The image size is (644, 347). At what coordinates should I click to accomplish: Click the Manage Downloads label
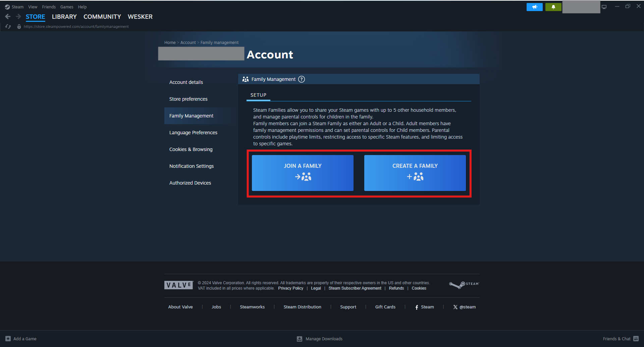[324, 339]
